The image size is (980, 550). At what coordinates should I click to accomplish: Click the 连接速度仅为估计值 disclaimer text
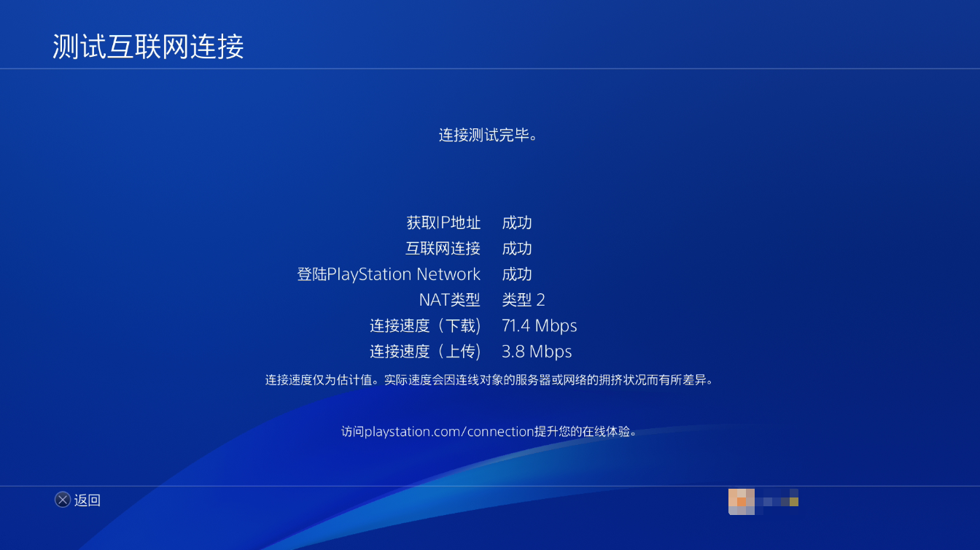489,380
